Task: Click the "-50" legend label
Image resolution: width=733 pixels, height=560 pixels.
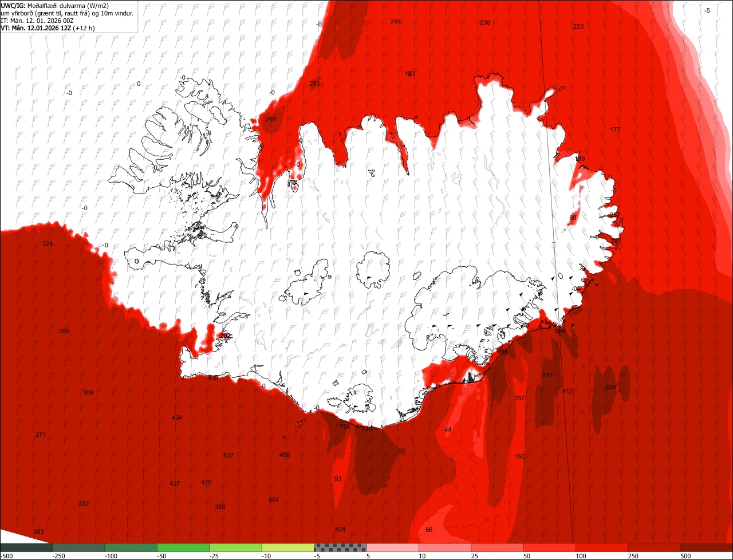Action: [163, 556]
